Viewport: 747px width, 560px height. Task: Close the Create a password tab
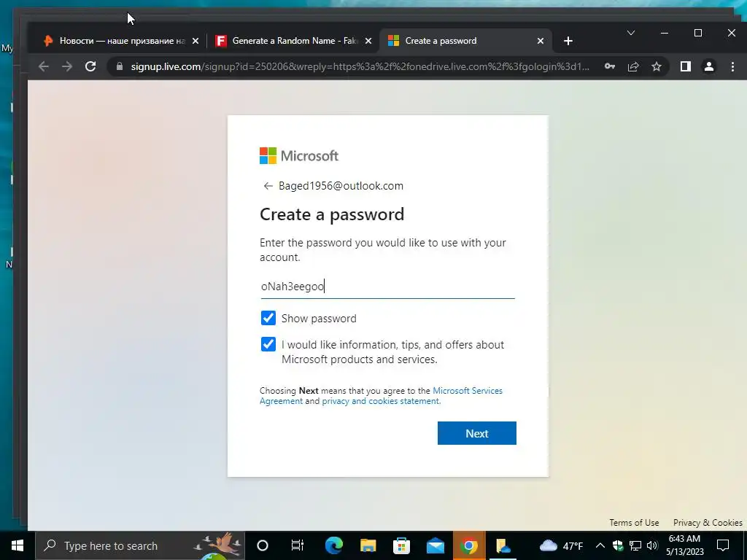541,41
